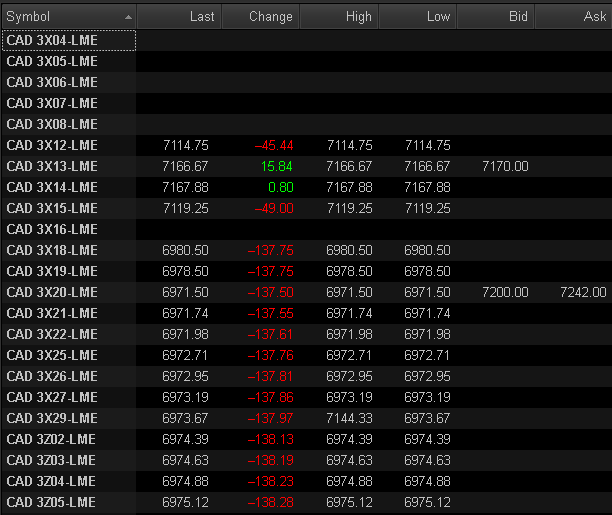The image size is (612, 515).
Task: Select the CAD 3X07-LME symbol
Action: [52, 103]
